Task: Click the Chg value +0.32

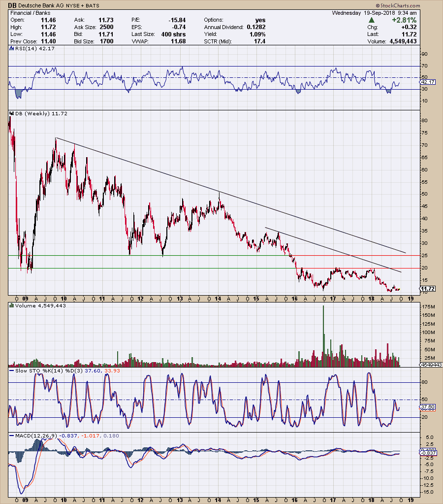Action: pyautogui.click(x=409, y=27)
